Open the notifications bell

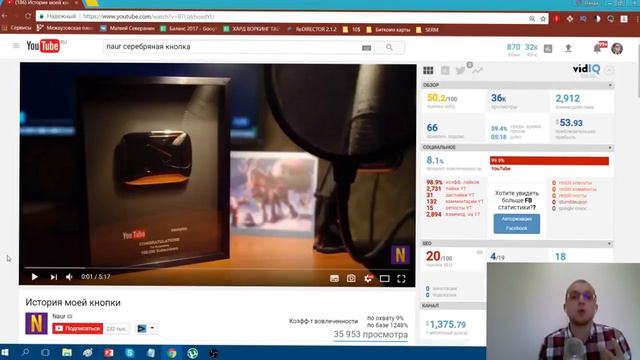(x=597, y=49)
